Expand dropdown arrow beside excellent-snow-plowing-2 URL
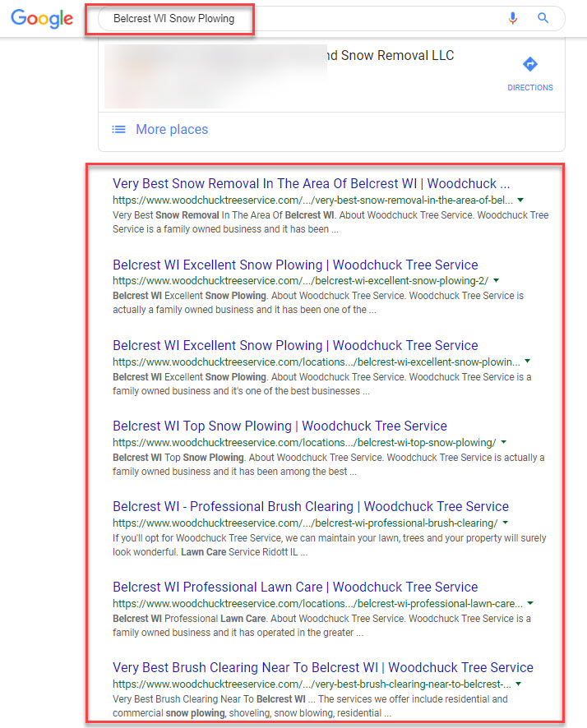The height and width of the screenshot is (728, 587). click(496, 280)
